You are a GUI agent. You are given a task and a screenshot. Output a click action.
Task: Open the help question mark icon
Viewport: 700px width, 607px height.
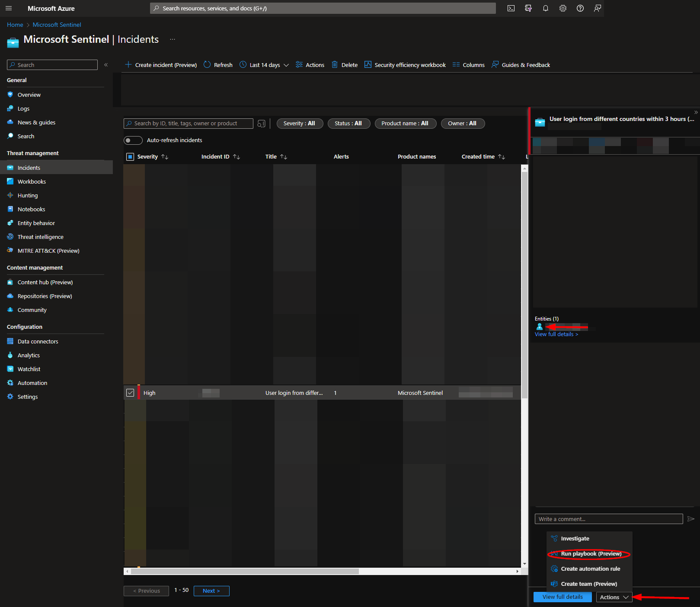(x=580, y=8)
